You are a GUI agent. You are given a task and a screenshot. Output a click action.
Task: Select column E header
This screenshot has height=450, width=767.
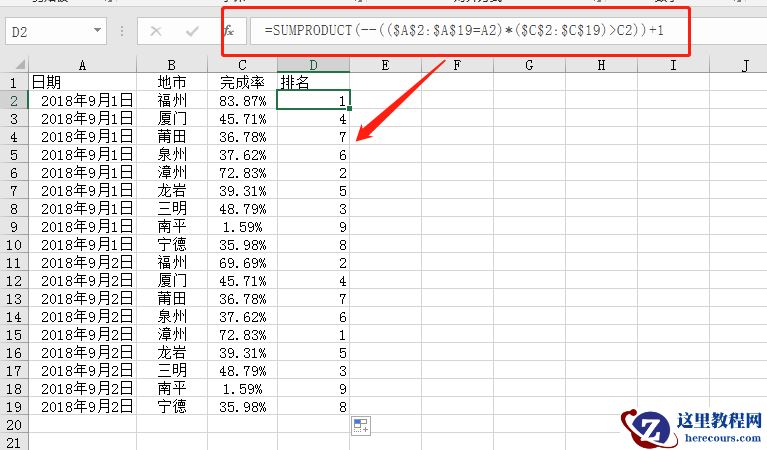click(x=385, y=65)
